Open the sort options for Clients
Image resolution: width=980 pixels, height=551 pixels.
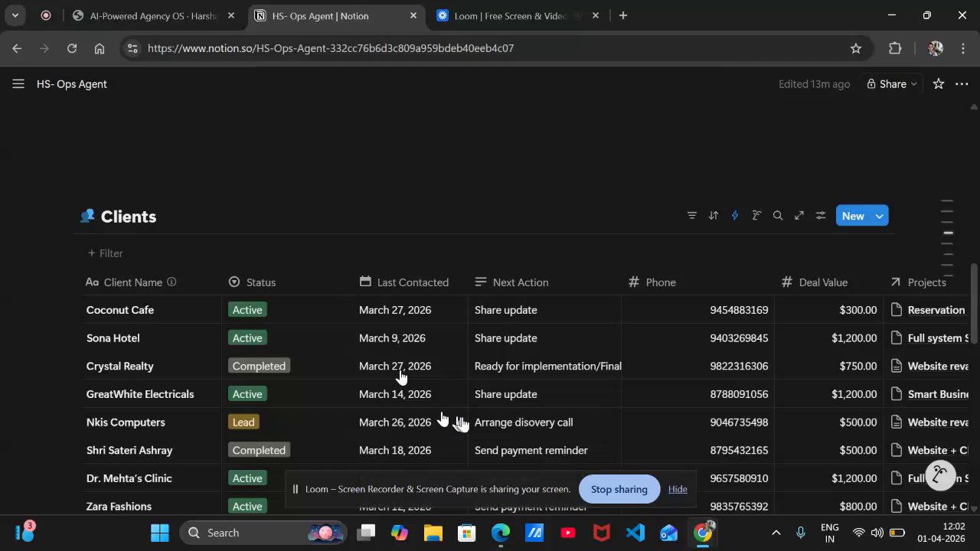coord(714,216)
